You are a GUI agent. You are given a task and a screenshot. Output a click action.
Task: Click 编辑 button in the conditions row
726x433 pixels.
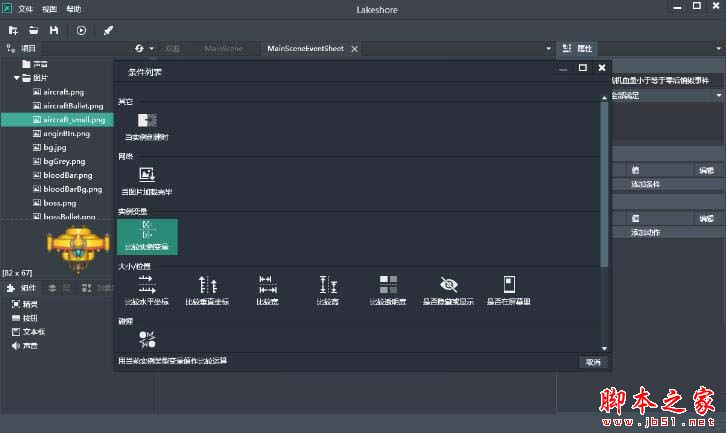[x=707, y=170]
